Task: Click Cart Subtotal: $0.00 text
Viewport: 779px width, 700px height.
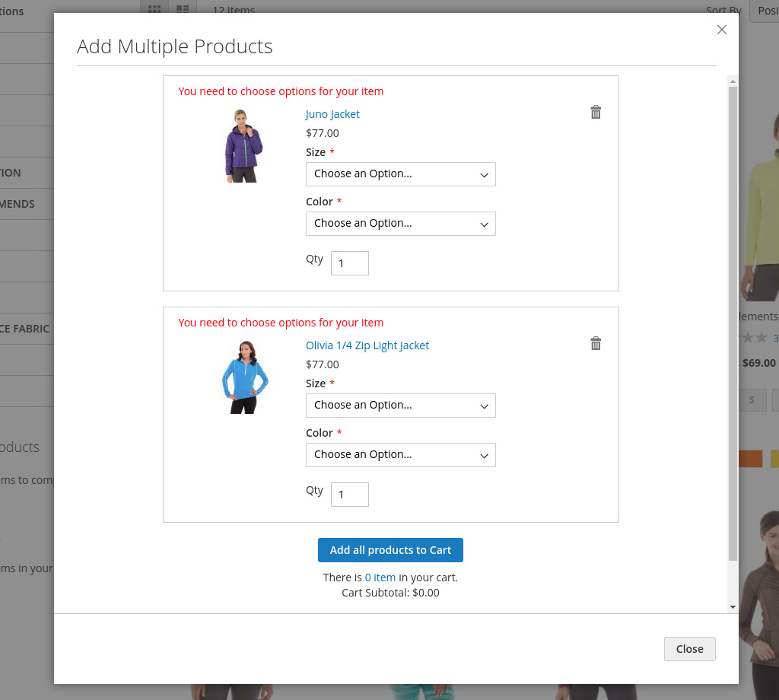Action: [x=390, y=593]
